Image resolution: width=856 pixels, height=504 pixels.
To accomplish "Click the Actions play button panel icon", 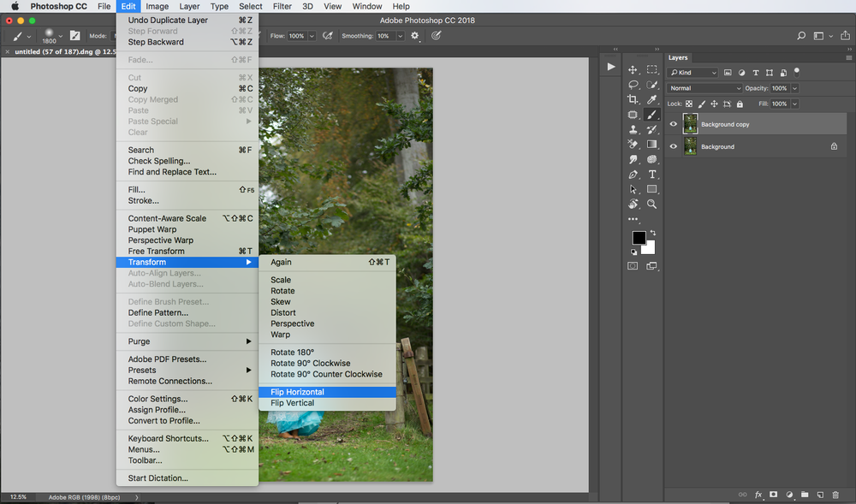I will point(611,67).
